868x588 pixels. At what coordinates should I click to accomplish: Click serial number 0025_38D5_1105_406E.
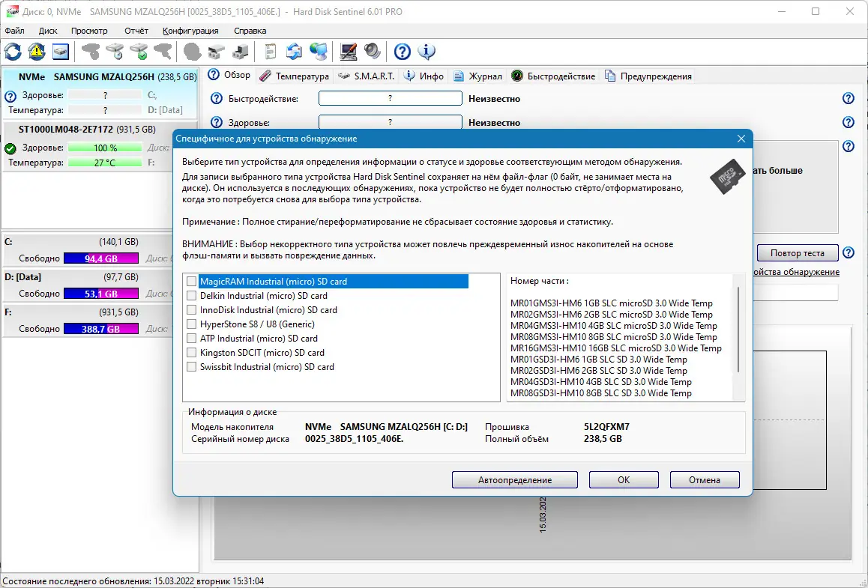pos(355,439)
